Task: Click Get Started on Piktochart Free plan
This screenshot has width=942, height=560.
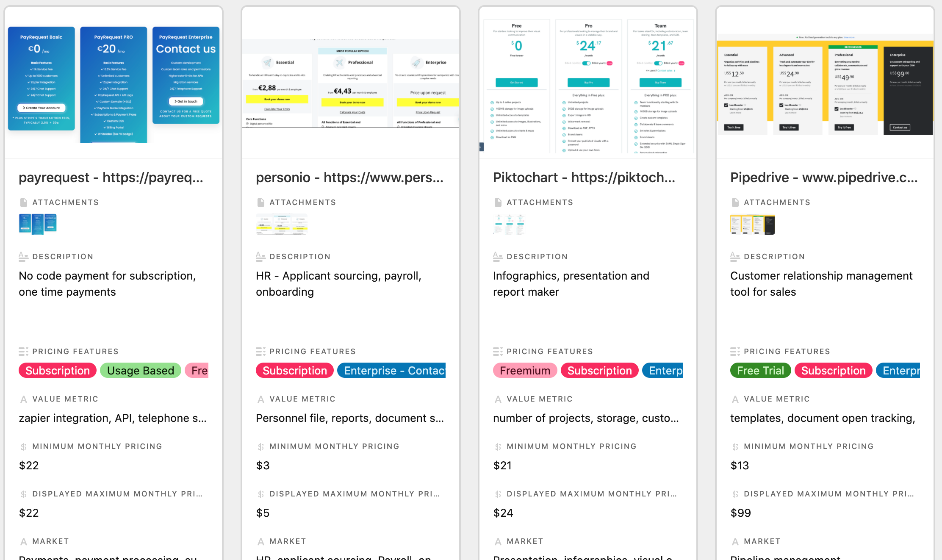Action: pyautogui.click(x=517, y=83)
